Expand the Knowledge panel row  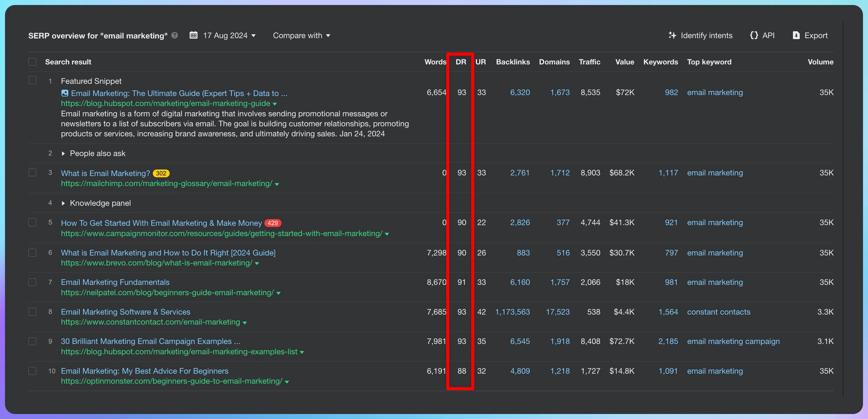[x=63, y=203]
